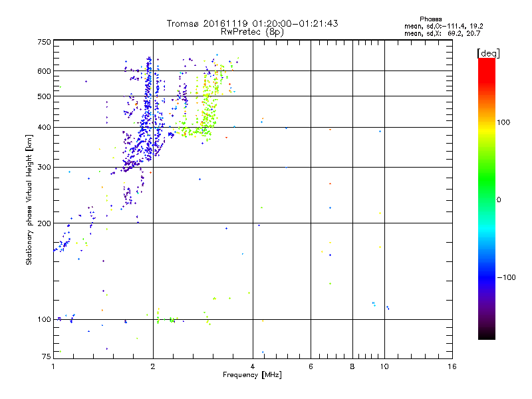
Task: Click the 'Stationary phase Virtual Height [km]' axis label
Action: point(29,199)
